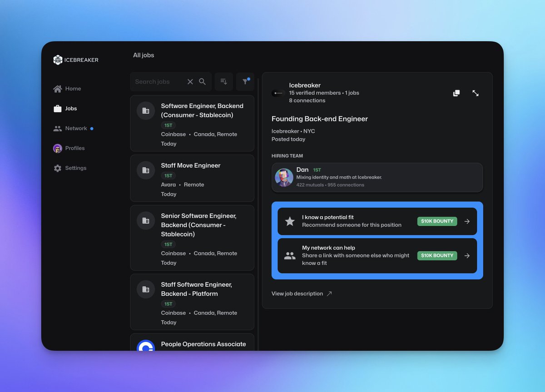
Task: Click the Jobs briefcase icon
Action: click(58, 109)
